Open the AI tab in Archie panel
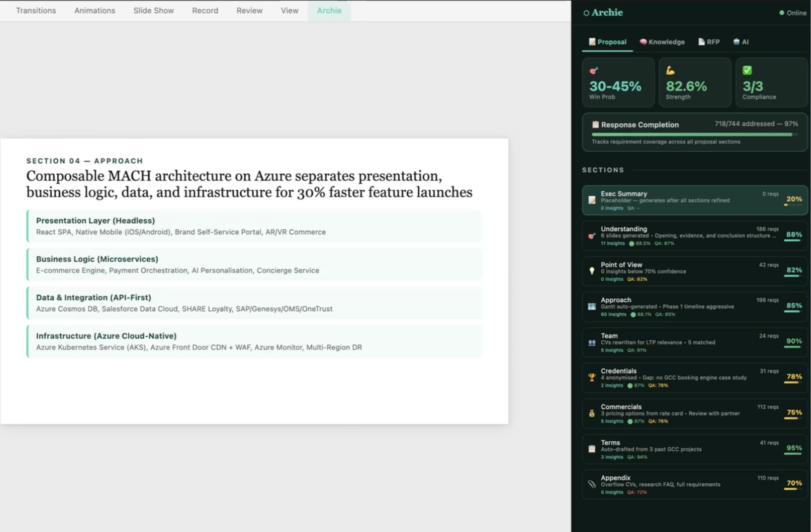The image size is (811, 532). 741,42
